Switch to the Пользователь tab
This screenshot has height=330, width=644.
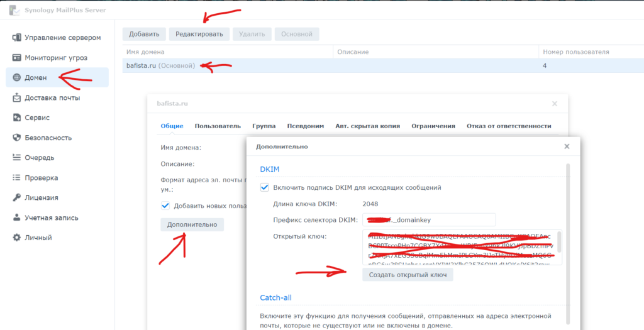(x=218, y=126)
